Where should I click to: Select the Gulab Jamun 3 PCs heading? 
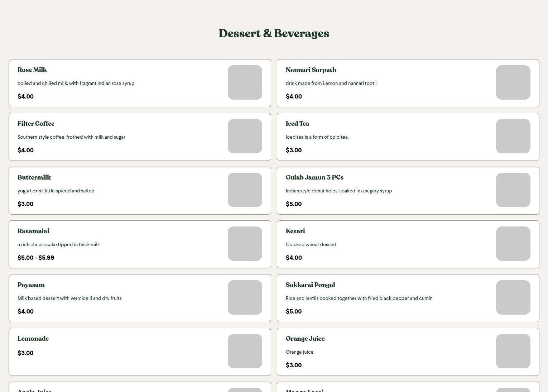coord(314,177)
